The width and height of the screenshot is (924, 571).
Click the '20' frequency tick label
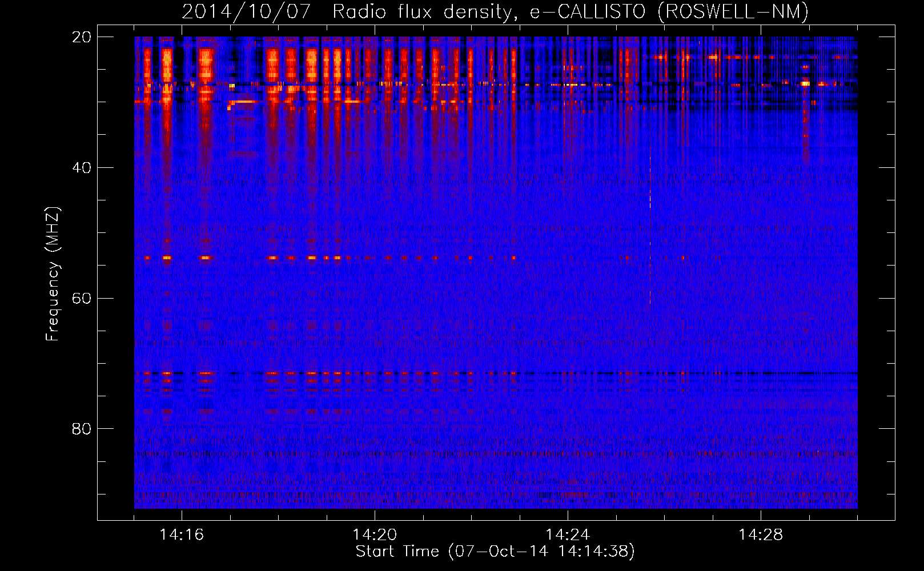coord(82,37)
